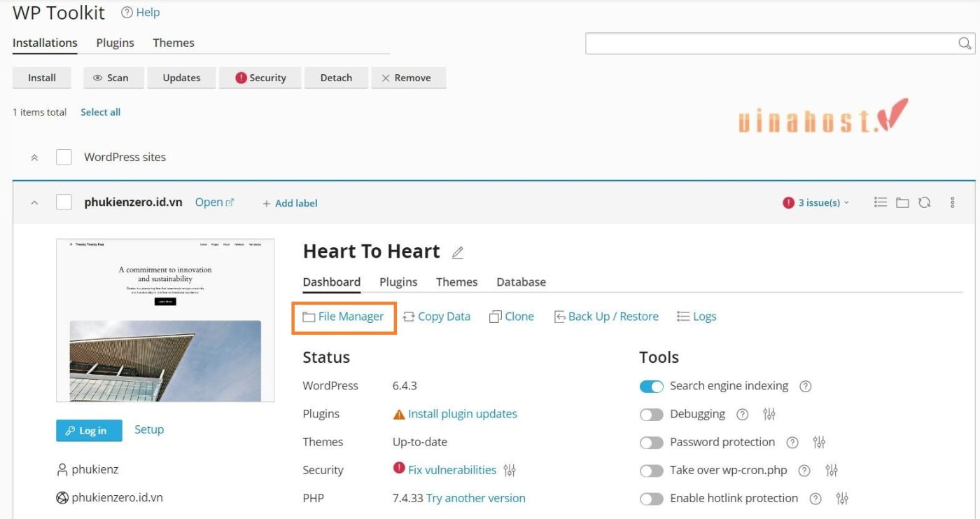Click the Clone link
980x519 pixels.
coord(512,317)
